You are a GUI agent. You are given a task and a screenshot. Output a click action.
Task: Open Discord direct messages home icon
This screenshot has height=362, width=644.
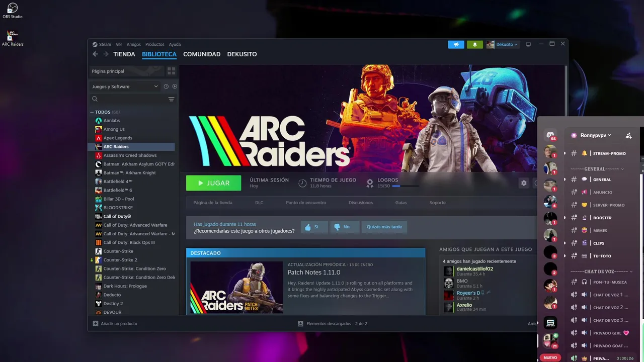pos(551,135)
